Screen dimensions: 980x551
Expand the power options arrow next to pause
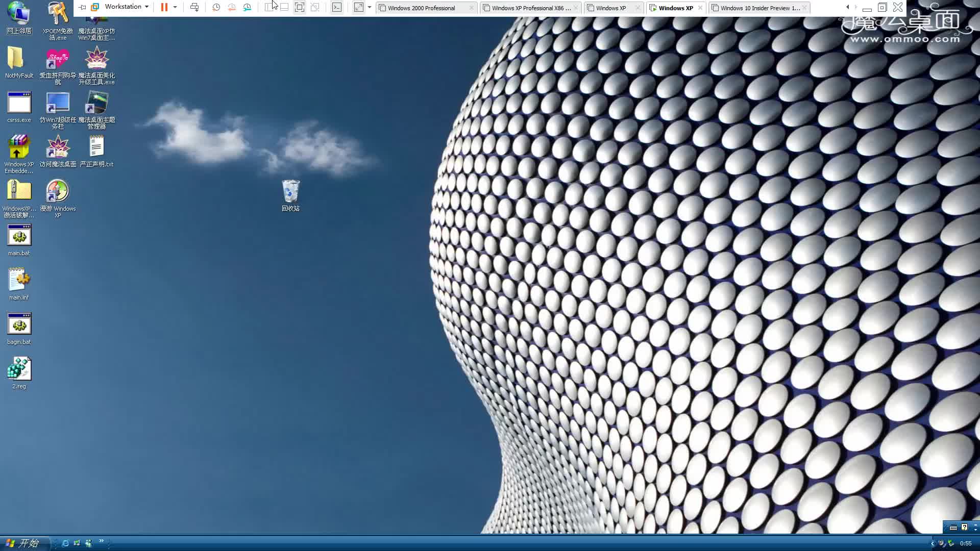175,7
